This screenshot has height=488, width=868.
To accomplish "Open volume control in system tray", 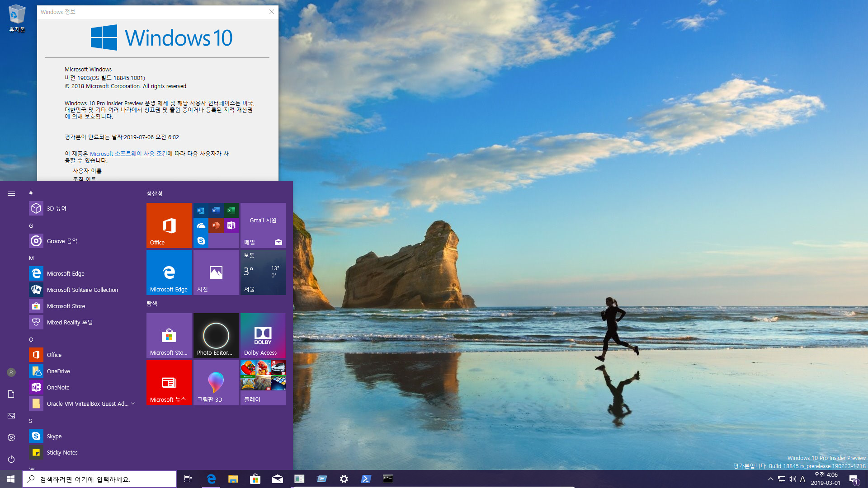I will coord(792,479).
